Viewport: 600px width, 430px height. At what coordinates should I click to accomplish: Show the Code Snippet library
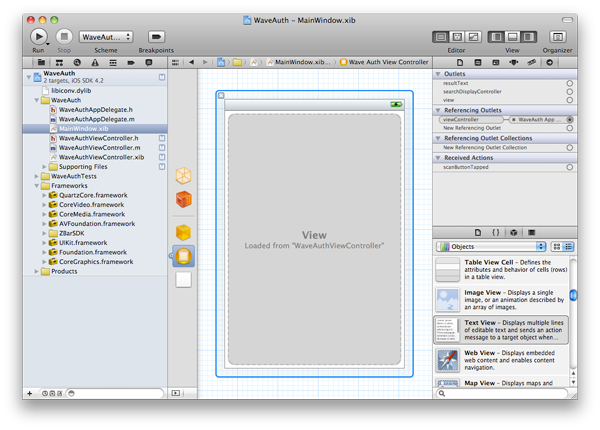click(x=496, y=232)
